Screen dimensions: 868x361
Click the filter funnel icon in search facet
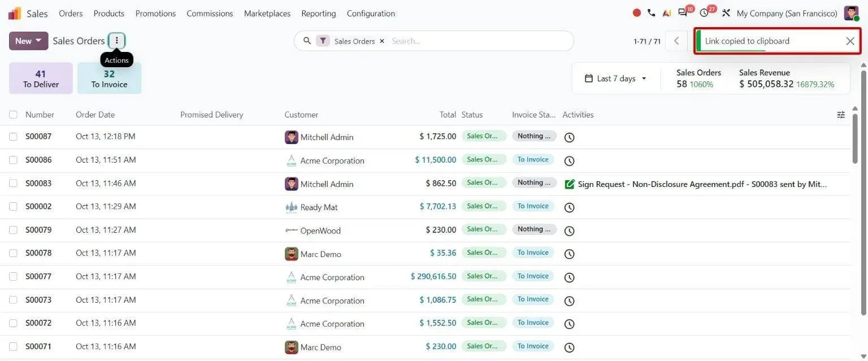tap(323, 41)
